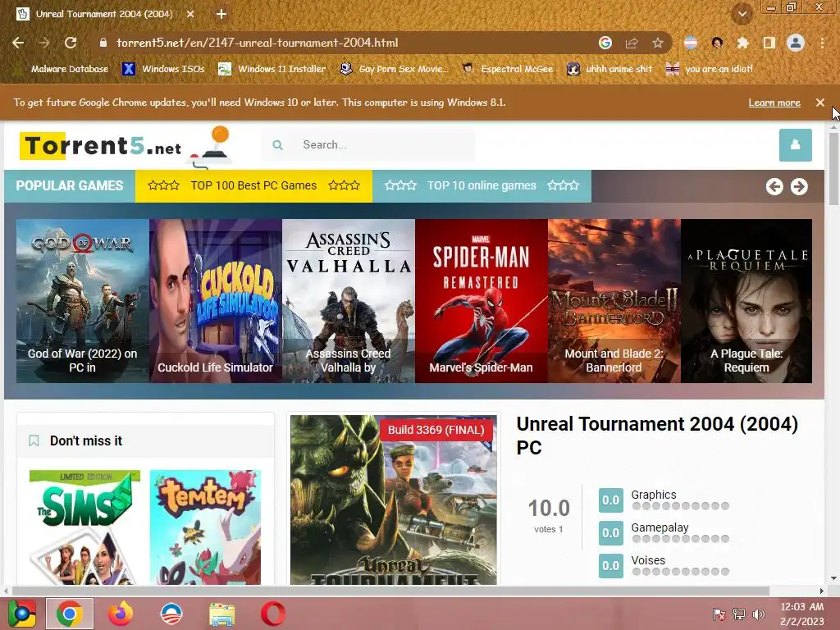
Task: Click the carousel next arrow
Action: click(x=799, y=186)
